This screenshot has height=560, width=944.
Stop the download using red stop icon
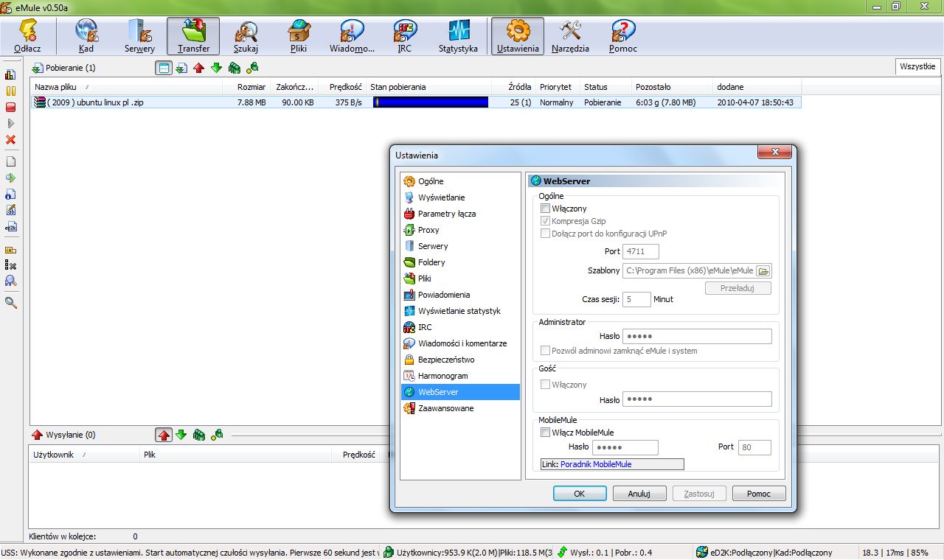coord(10,107)
